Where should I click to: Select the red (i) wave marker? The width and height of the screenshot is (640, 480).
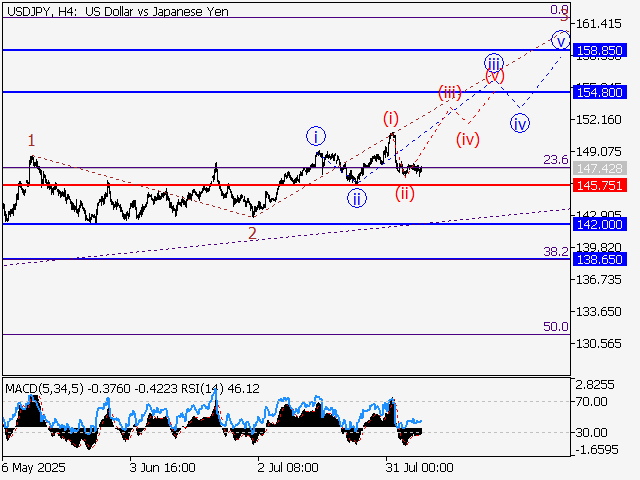click(x=391, y=118)
